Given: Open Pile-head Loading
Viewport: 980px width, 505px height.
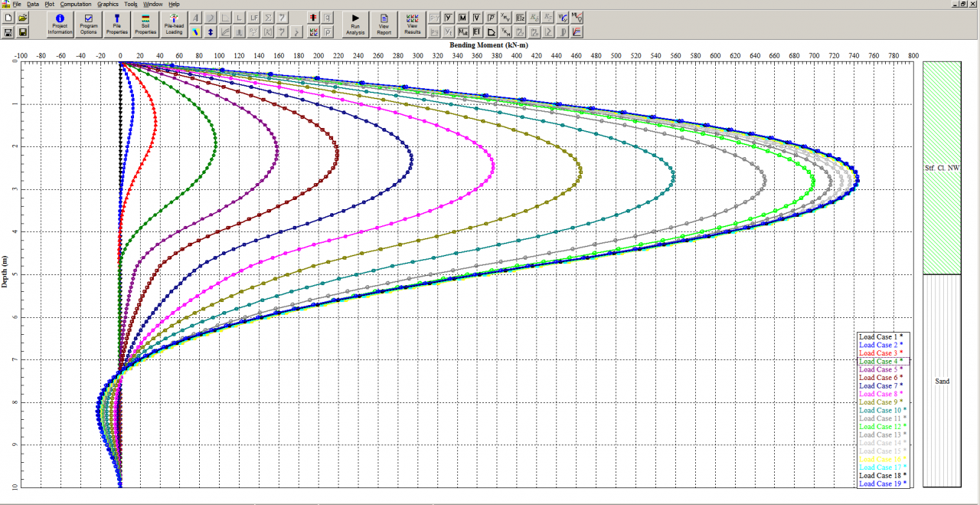Looking at the screenshot, I should [x=174, y=25].
